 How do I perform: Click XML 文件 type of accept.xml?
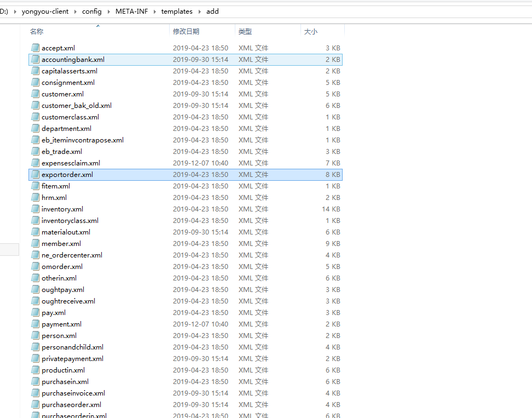click(x=253, y=48)
